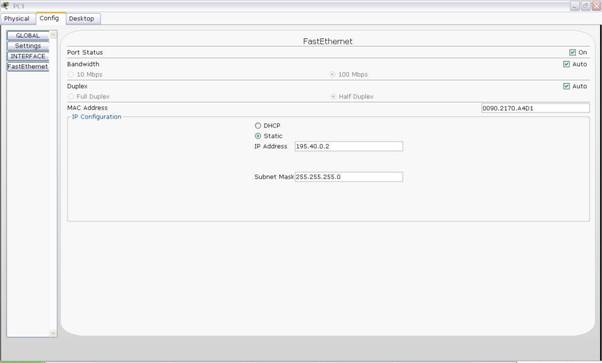
Task: Open the Settings sidebar button
Action: coord(28,46)
